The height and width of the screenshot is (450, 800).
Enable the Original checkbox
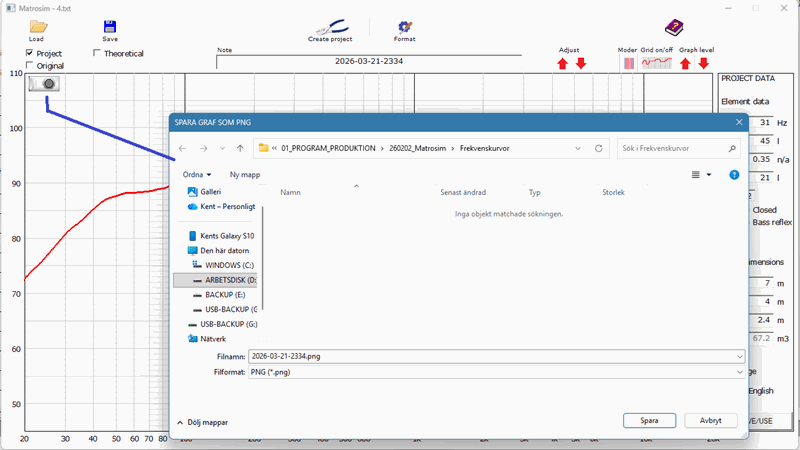(30, 66)
